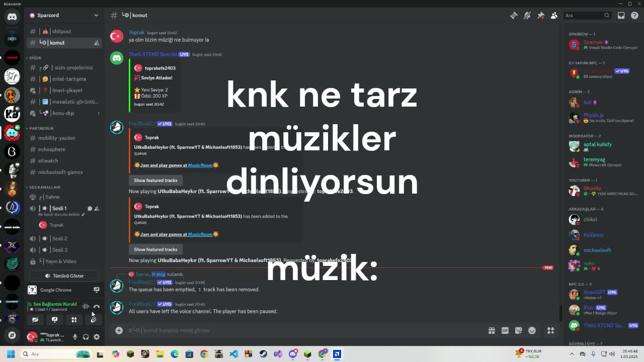Deafen yourself with the headphones icon
The width and height of the screenshot is (644, 362).
[86, 337]
